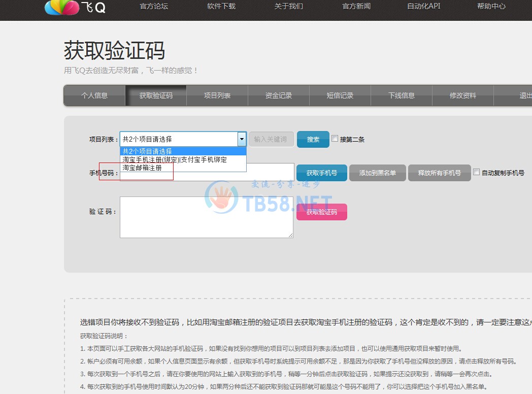Go to 软件下载 page

point(221,7)
